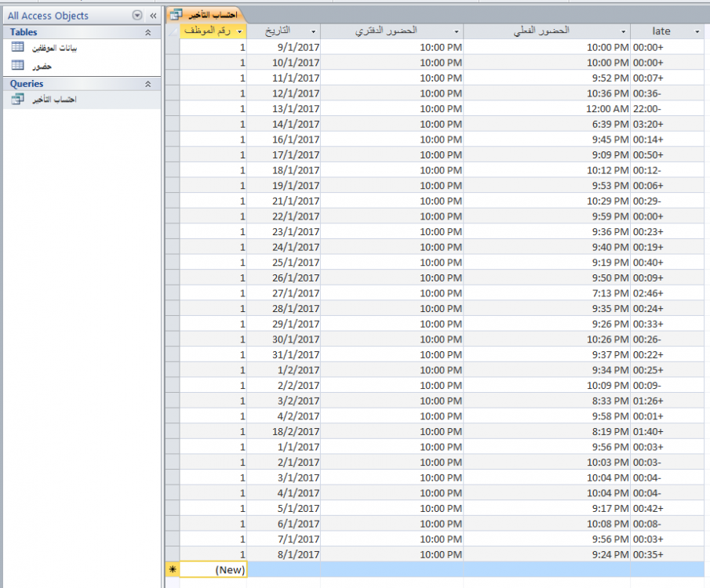Open filter dropdown for الحضور الفعلي column

pos(623,31)
